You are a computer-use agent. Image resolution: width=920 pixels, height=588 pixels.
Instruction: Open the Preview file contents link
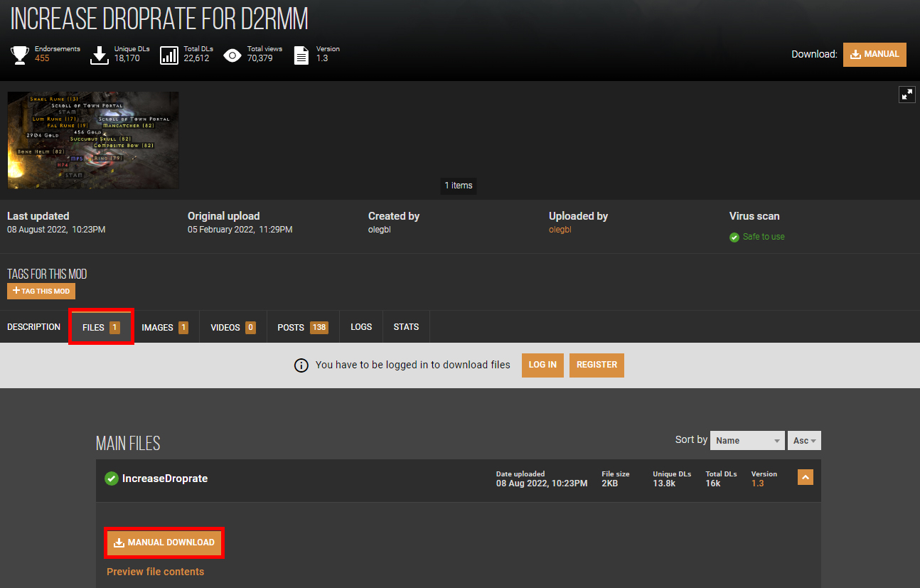pyautogui.click(x=155, y=572)
